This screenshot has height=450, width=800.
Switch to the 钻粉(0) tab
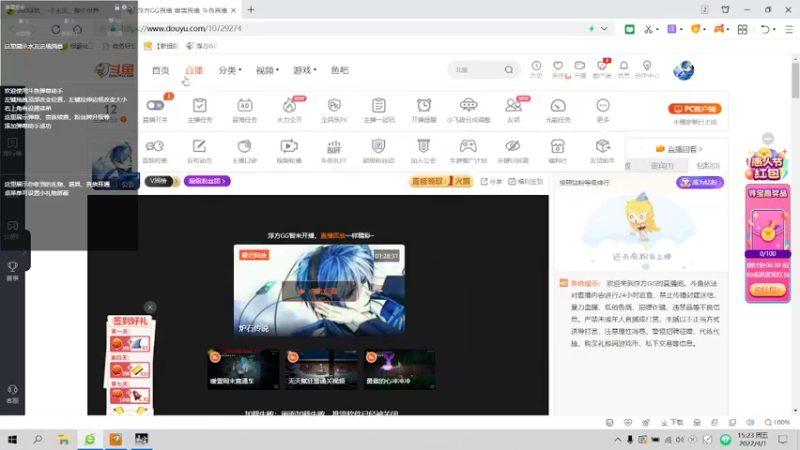point(708,166)
